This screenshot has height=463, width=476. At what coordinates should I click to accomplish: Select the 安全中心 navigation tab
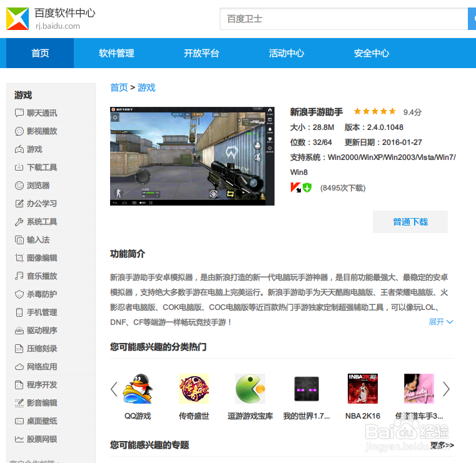tap(372, 53)
